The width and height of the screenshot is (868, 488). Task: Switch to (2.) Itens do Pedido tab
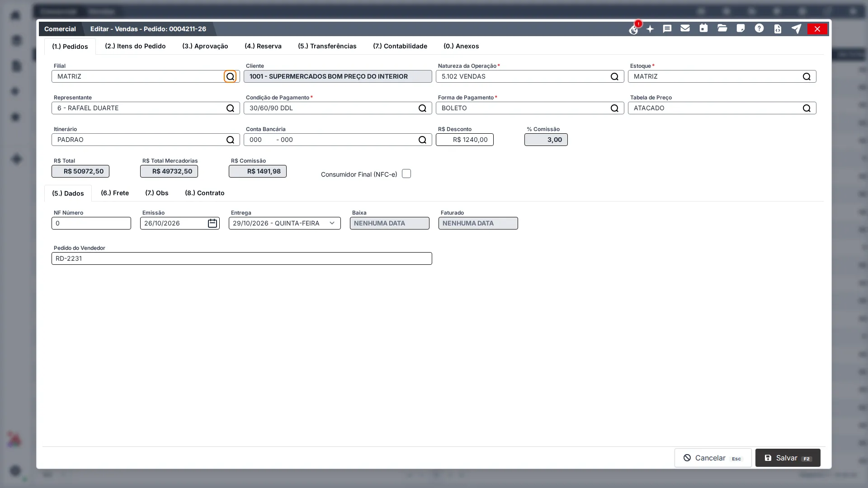click(135, 46)
